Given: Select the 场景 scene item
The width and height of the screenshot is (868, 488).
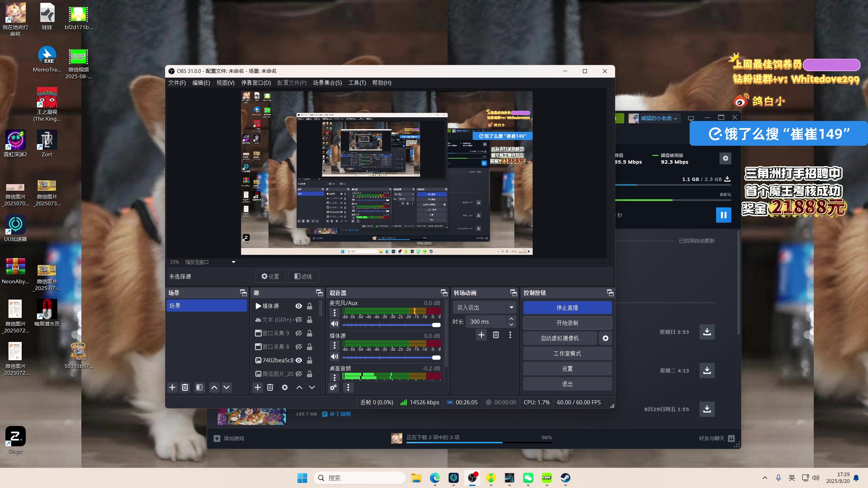Looking at the screenshot, I should [206, 306].
